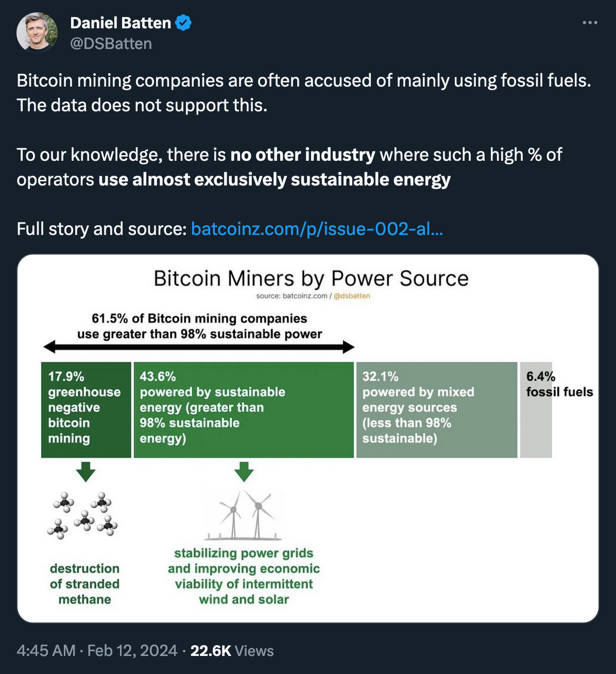Viewport: 616px width, 674px height.
Task: Click Daniel Batten's profile avatar
Action: point(37,33)
